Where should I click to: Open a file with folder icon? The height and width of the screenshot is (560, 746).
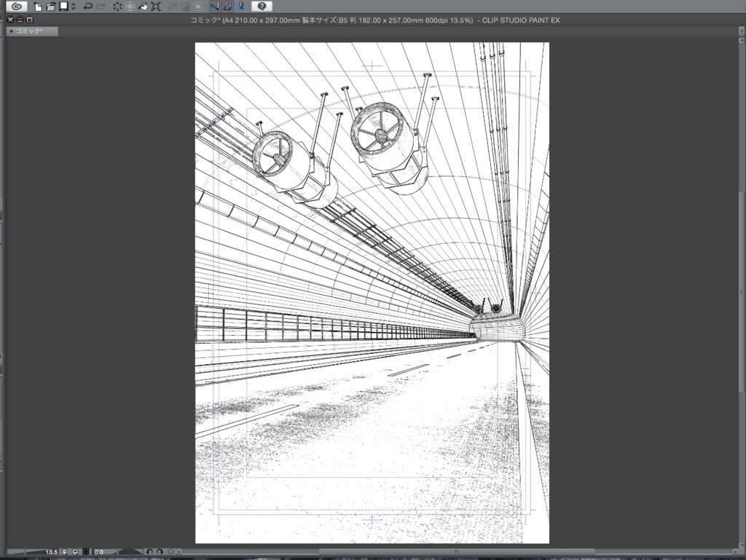point(50,7)
